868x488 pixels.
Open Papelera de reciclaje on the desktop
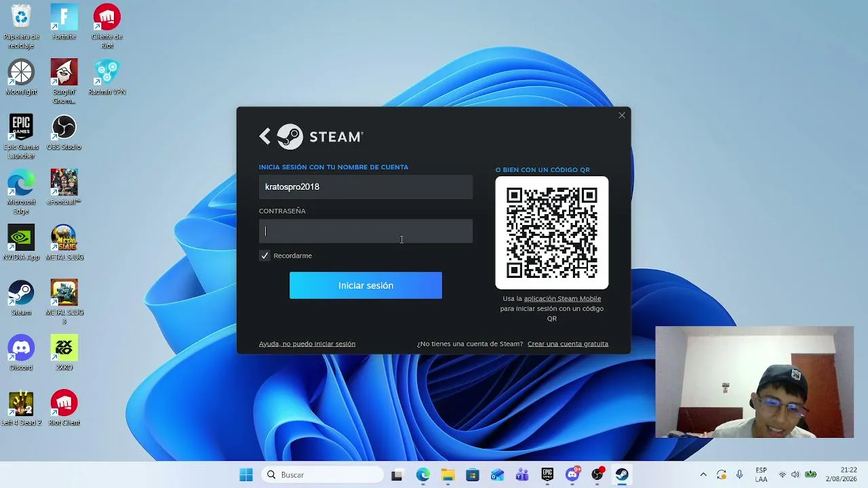pyautogui.click(x=21, y=27)
